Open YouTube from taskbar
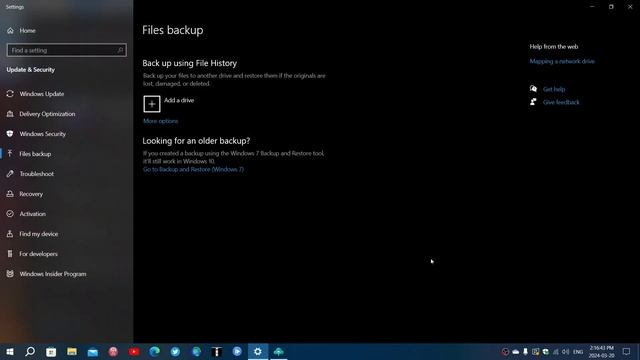The height and width of the screenshot is (360, 640). tap(134, 351)
